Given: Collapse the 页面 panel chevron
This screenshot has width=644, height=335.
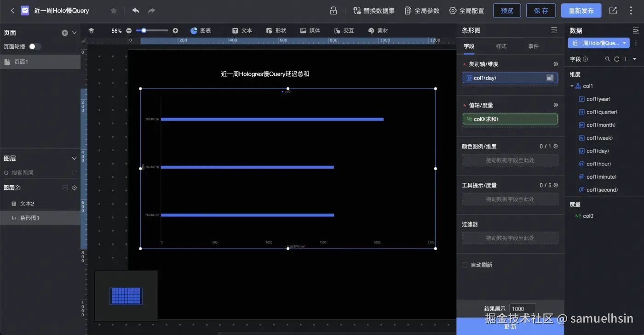Looking at the screenshot, I should tap(75, 33).
